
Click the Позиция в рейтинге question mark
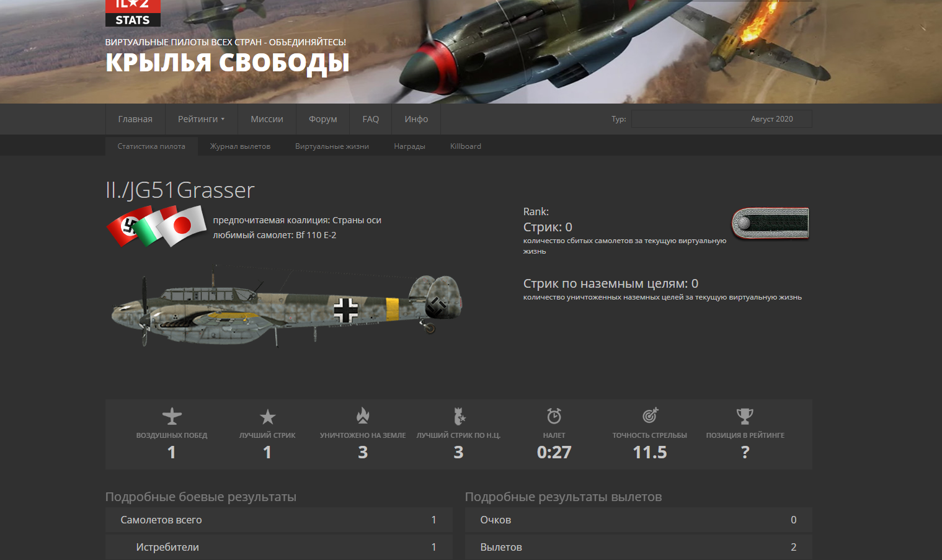[x=745, y=453]
